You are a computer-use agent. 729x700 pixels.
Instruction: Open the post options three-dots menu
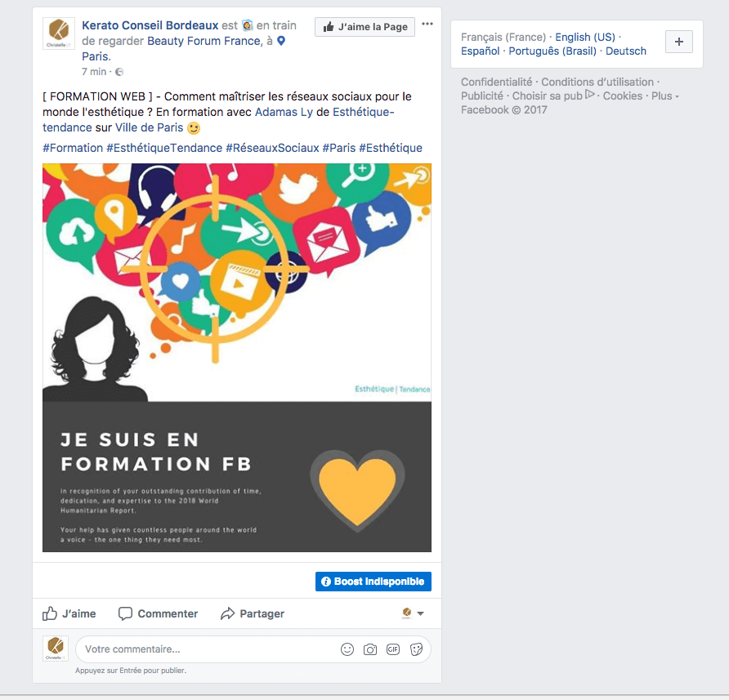tap(427, 24)
